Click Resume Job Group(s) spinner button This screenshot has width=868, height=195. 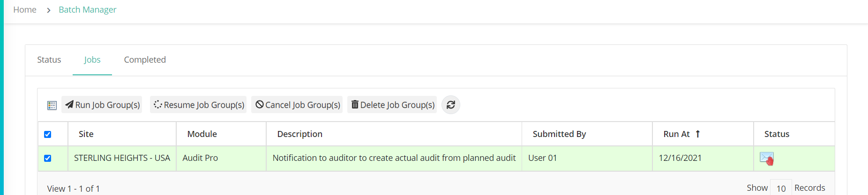pyautogui.click(x=198, y=105)
